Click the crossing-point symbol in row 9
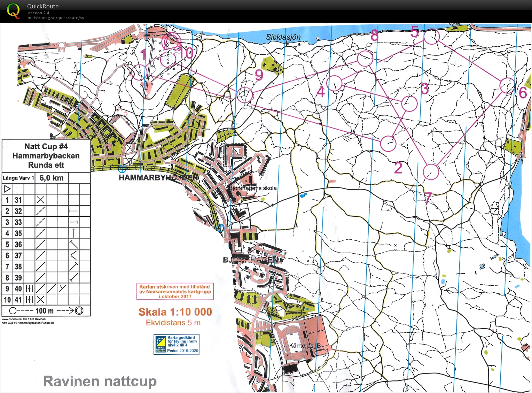Viewport: 532px width, 393px height. [x=63, y=288]
